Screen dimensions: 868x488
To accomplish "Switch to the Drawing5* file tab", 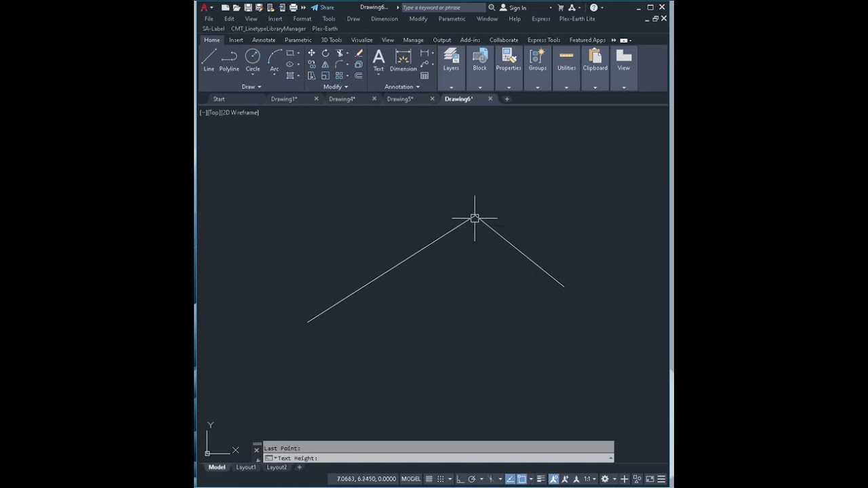I will click(x=400, y=99).
